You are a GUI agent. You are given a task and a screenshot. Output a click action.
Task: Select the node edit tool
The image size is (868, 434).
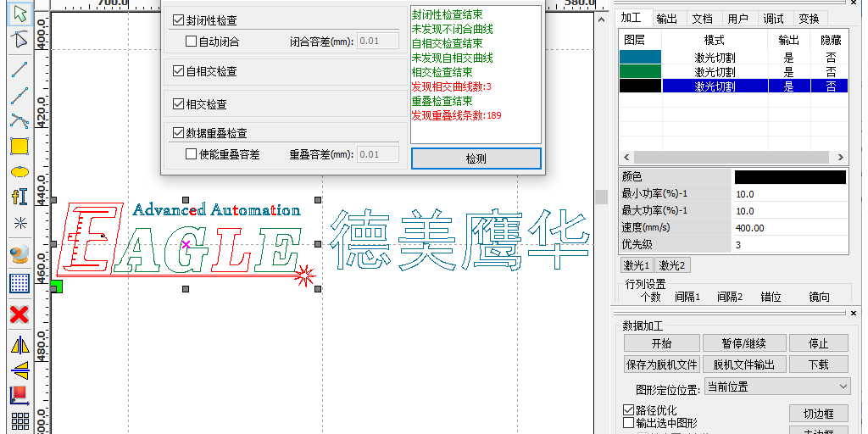point(20,40)
